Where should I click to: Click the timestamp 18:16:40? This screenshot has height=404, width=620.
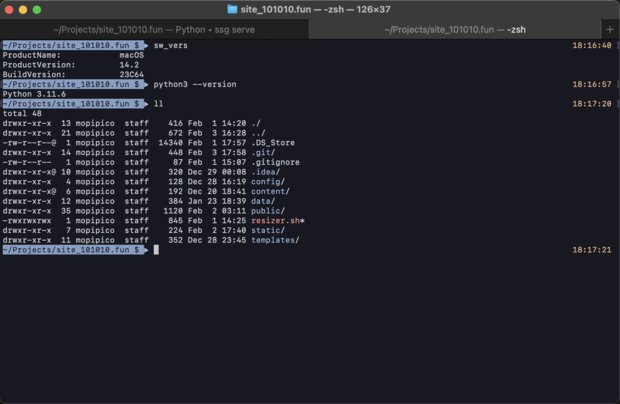pos(592,45)
